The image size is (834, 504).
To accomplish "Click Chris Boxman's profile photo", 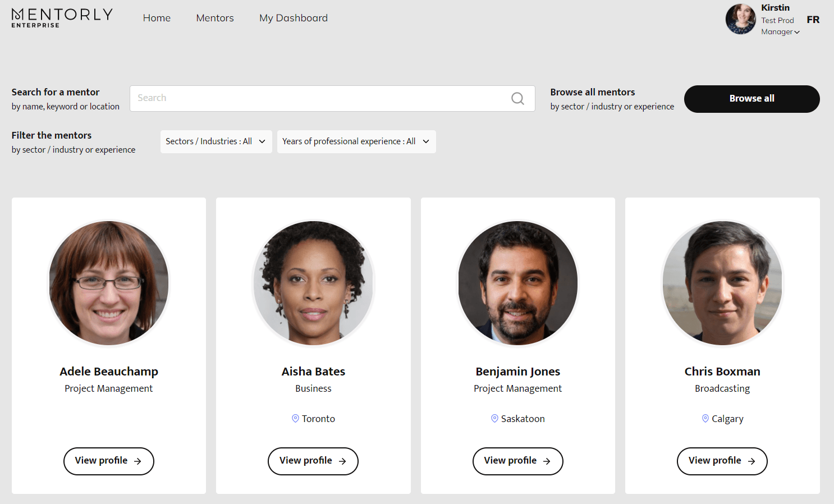I will [x=722, y=283].
